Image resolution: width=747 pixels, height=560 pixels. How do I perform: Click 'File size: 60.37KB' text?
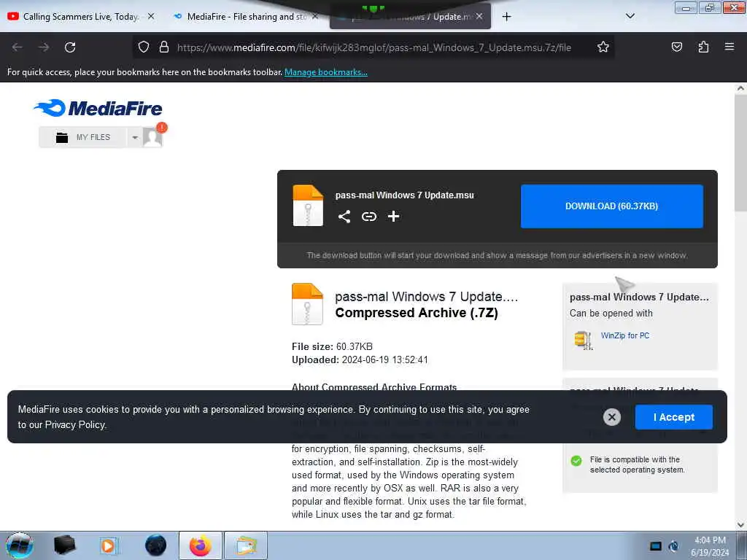332,346
